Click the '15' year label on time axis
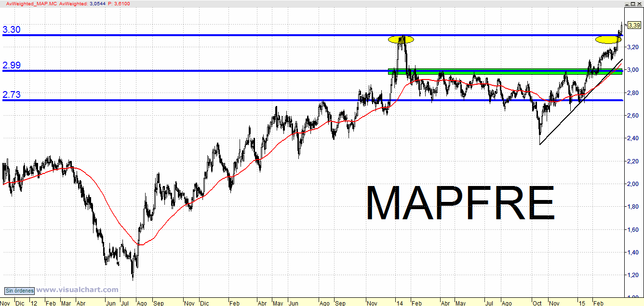The height and width of the screenshot is (306, 644). 582,303
